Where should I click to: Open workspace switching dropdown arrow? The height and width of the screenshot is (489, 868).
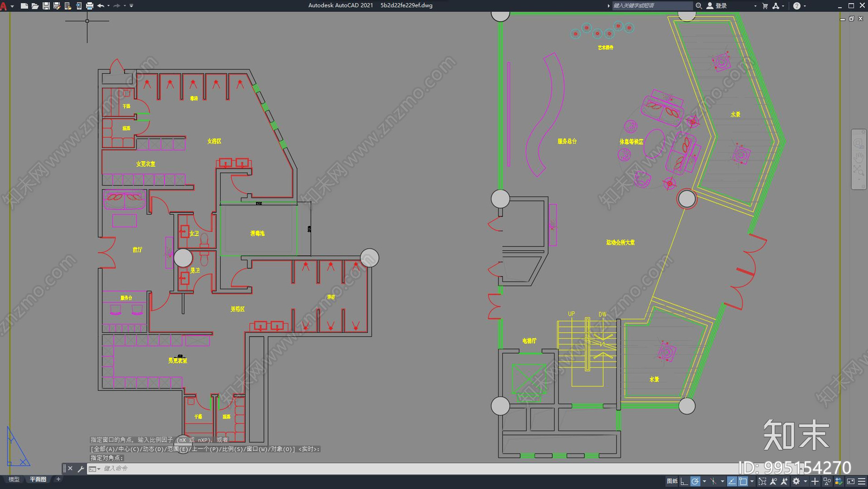pyautogui.click(x=805, y=481)
